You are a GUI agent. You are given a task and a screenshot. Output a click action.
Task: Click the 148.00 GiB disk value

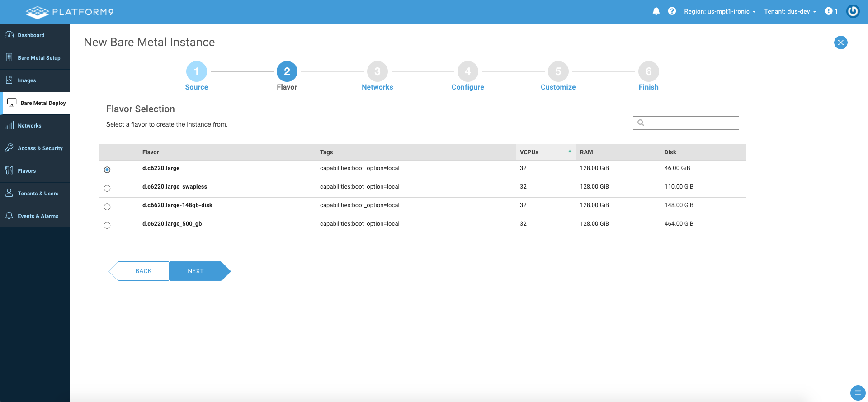[x=679, y=205]
